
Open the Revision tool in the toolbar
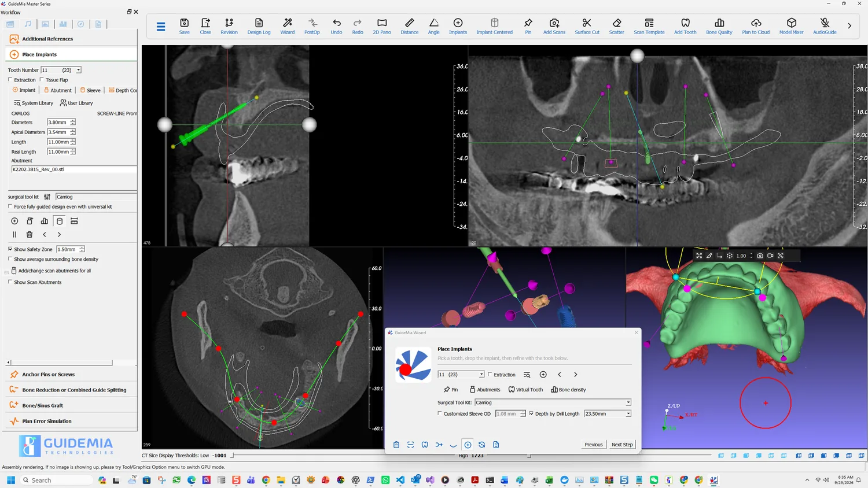(x=229, y=26)
